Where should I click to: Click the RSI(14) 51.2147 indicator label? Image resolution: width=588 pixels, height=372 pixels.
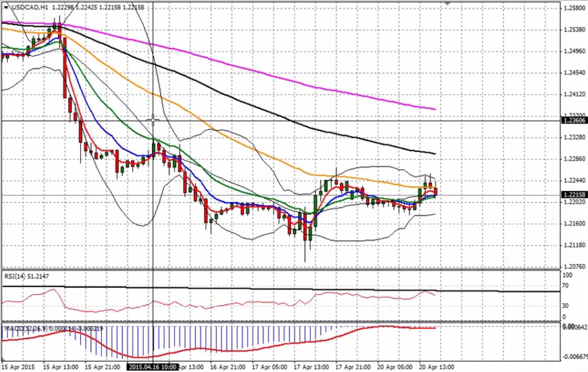click(x=27, y=276)
